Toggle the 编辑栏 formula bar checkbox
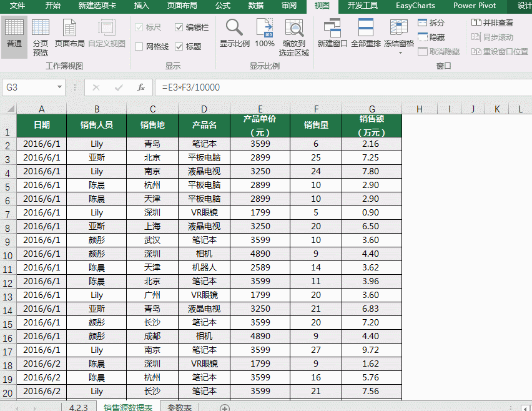The image size is (532, 411). coord(179,27)
